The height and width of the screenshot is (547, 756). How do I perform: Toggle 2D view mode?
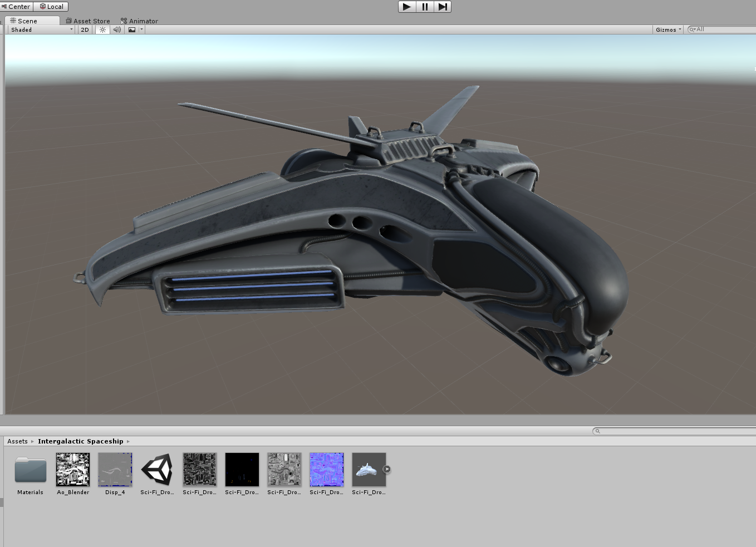pos(84,29)
